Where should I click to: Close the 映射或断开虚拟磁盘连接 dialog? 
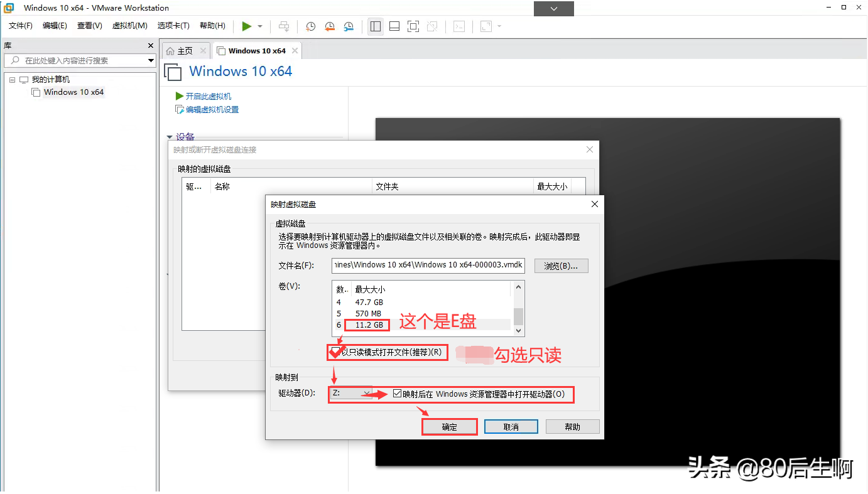(x=590, y=149)
